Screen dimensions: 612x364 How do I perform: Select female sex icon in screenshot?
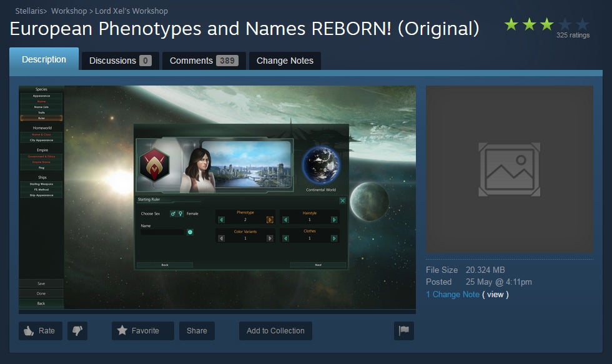point(180,214)
